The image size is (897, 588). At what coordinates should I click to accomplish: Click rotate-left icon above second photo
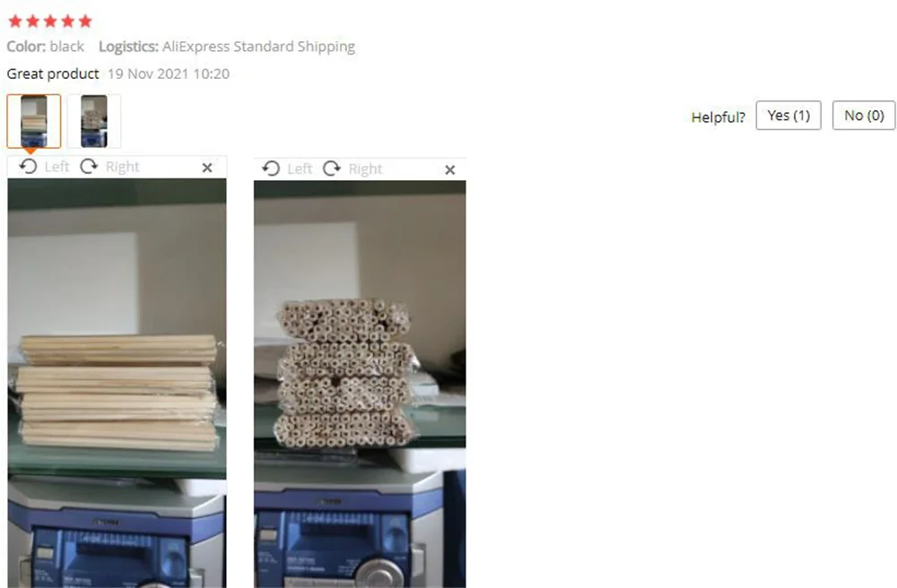tap(271, 169)
